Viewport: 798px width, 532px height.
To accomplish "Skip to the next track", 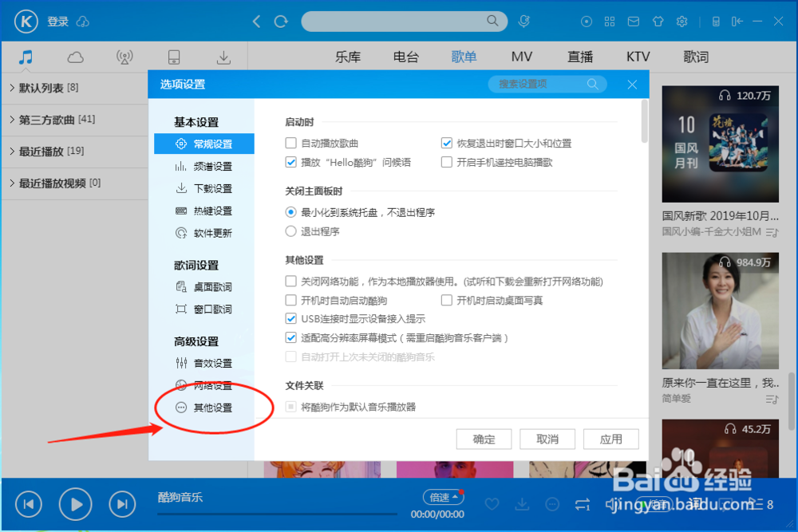I will click(x=122, y=504).
